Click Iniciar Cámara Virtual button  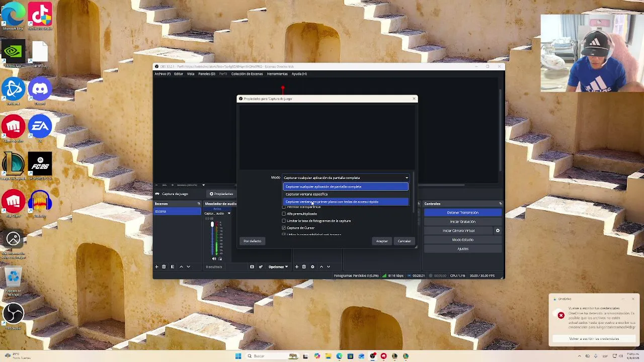[x=458, y=231]
